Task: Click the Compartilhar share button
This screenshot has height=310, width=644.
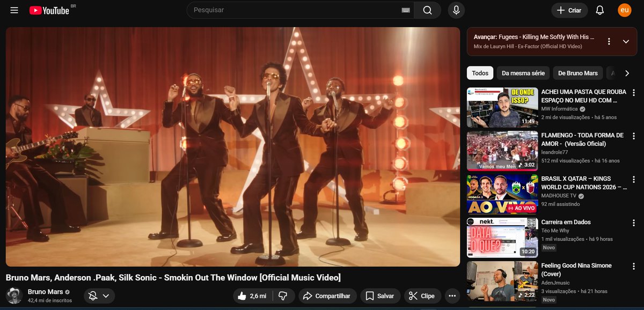Action: (326, 296)
